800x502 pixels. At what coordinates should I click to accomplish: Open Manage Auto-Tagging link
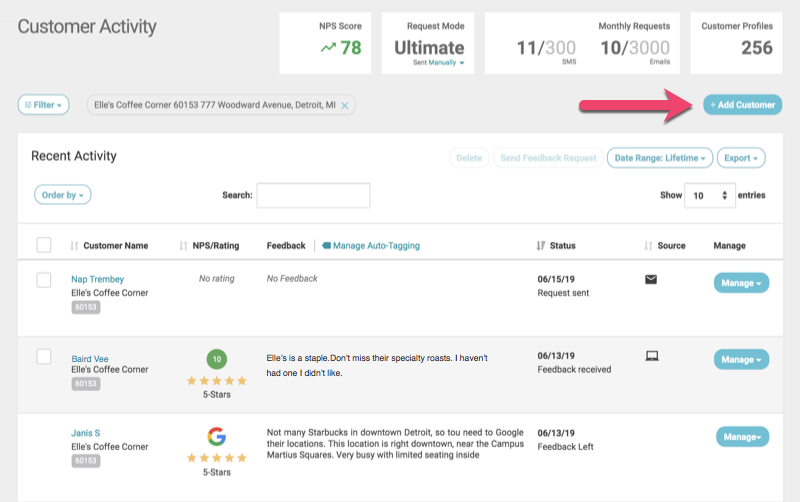(376, 245)
